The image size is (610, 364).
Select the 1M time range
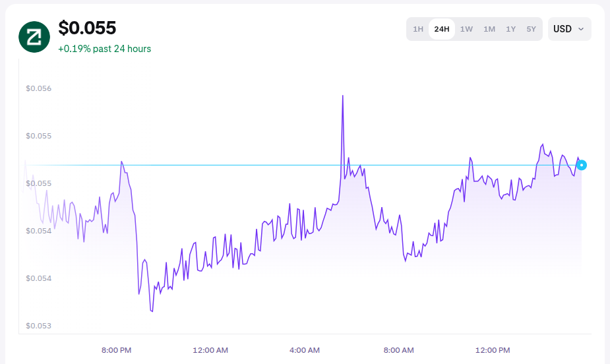(x=489, y=29)
